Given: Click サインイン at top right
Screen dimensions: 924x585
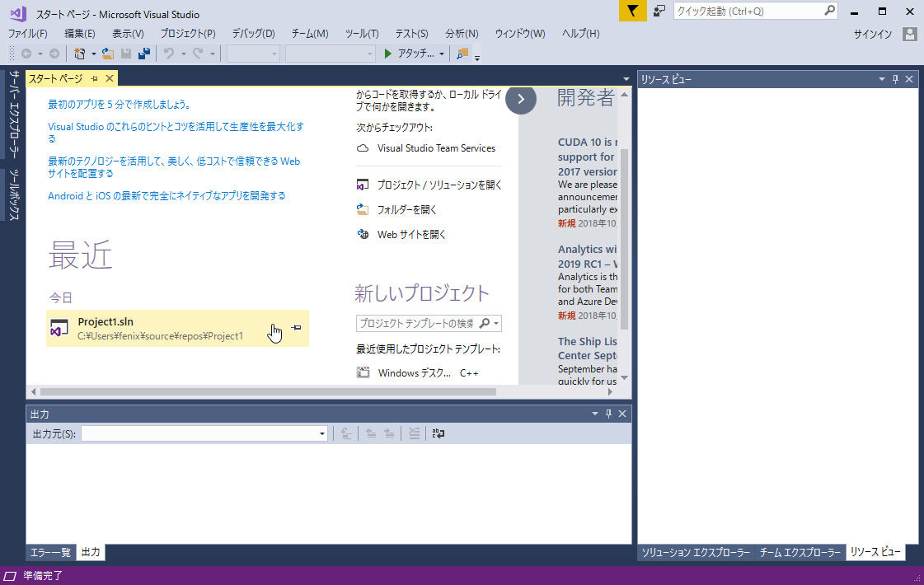Looking at the screenshot, I should coord(873,34).
